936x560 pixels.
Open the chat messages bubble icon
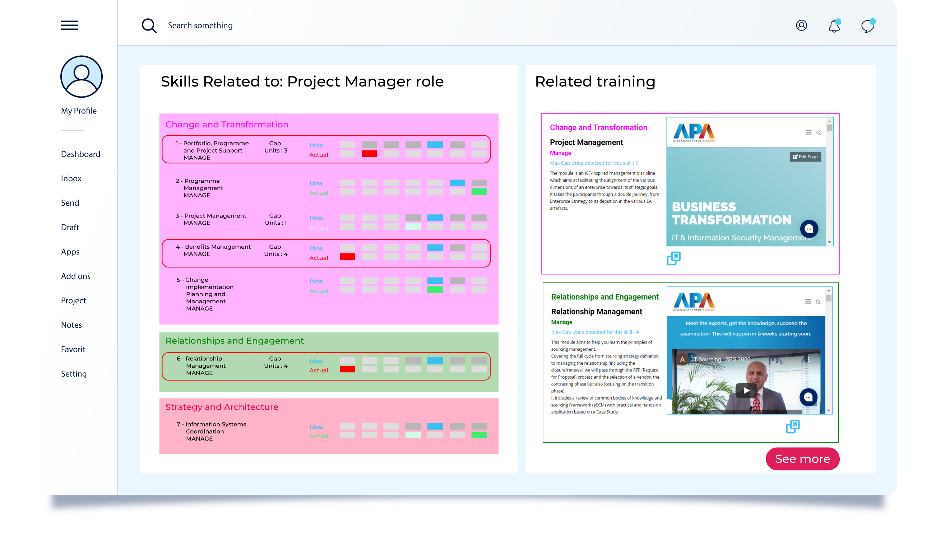(867, 26)
